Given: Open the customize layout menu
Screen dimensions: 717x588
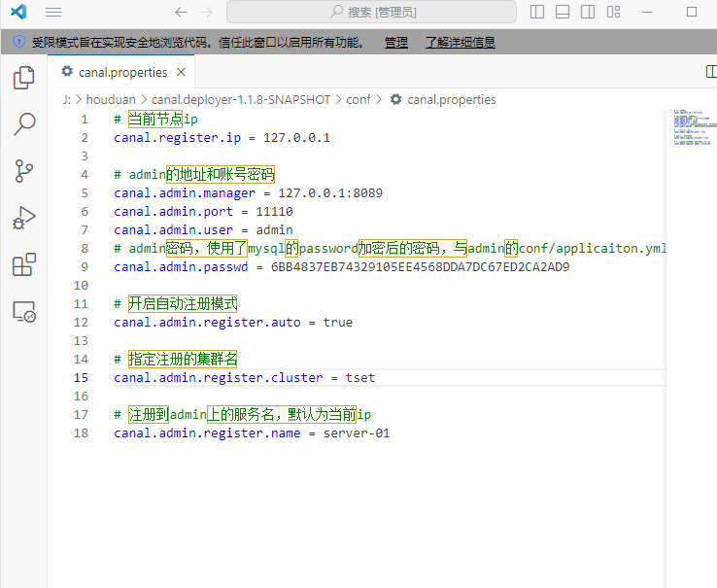Looking at the screenshot, I should 613,12.
